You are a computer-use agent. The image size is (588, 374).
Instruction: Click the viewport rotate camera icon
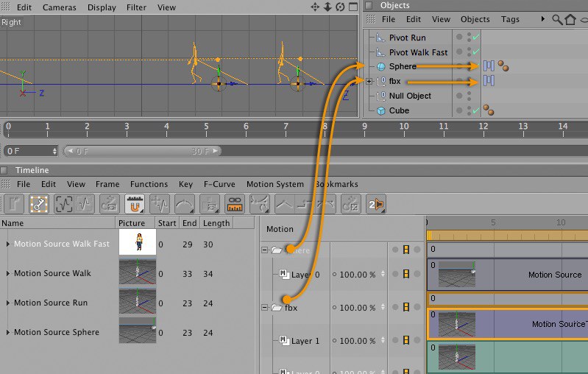point(340,7)
